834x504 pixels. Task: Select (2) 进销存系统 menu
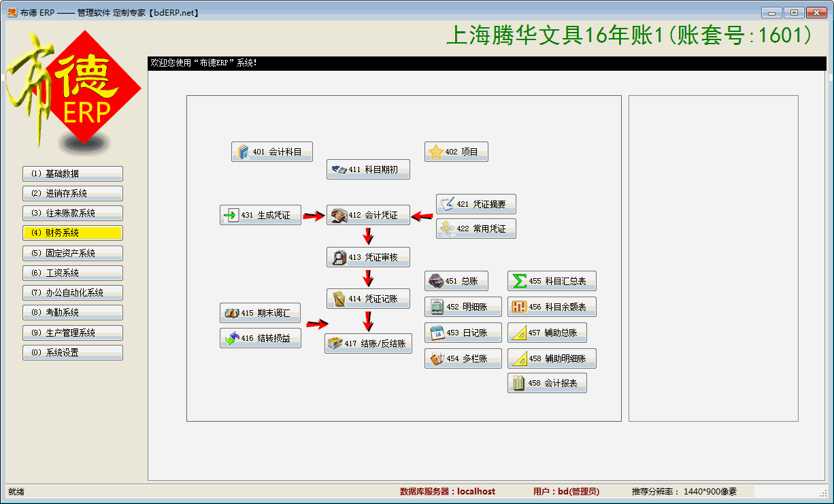pos(73,193)
